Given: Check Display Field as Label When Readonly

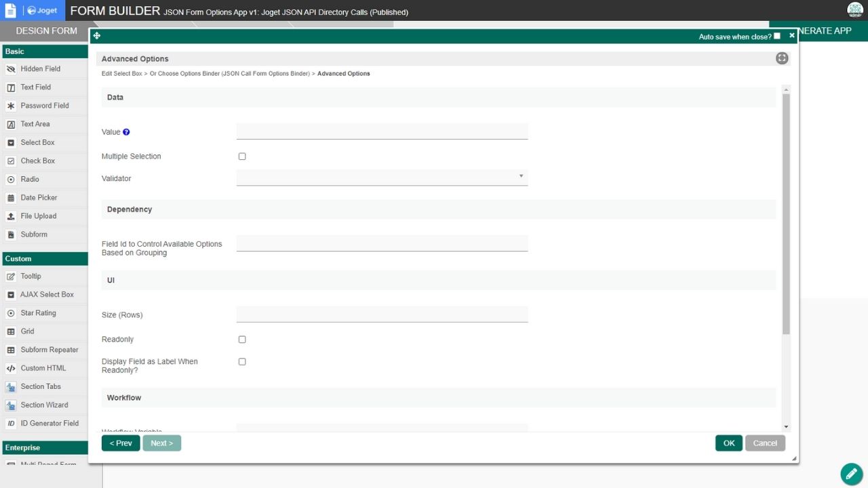Looking at the screenshot, I should coord(242,362).
